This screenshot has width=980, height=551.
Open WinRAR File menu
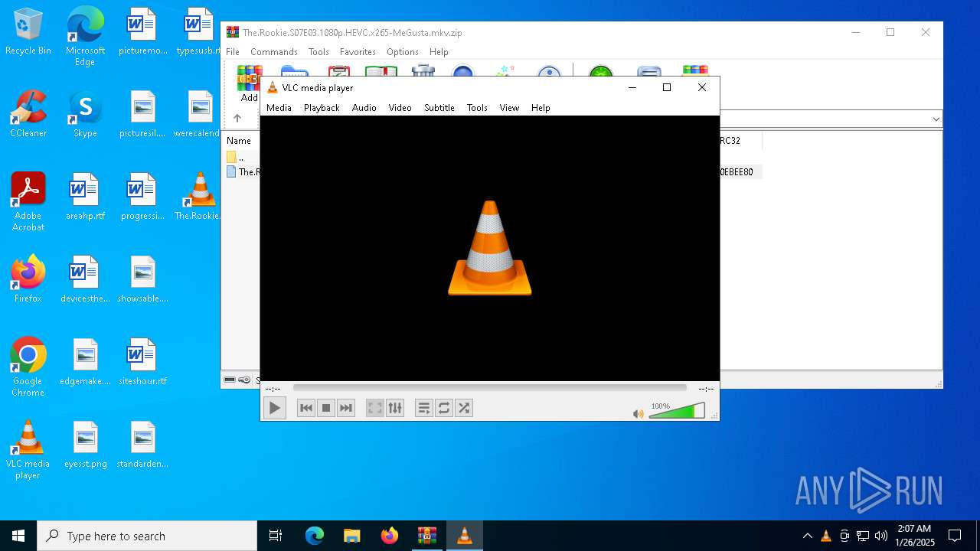(233, 52)
